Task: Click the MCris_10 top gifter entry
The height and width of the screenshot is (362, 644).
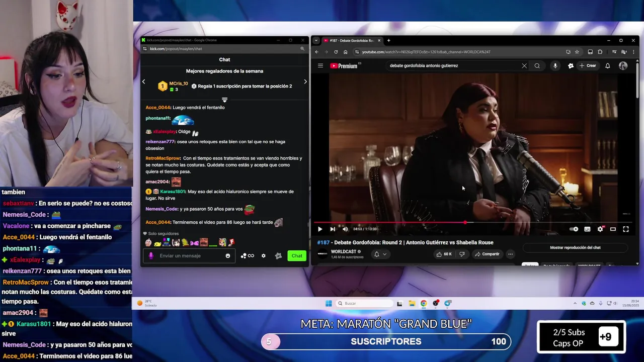Action: pyautogui.click(x=173, y=86)
